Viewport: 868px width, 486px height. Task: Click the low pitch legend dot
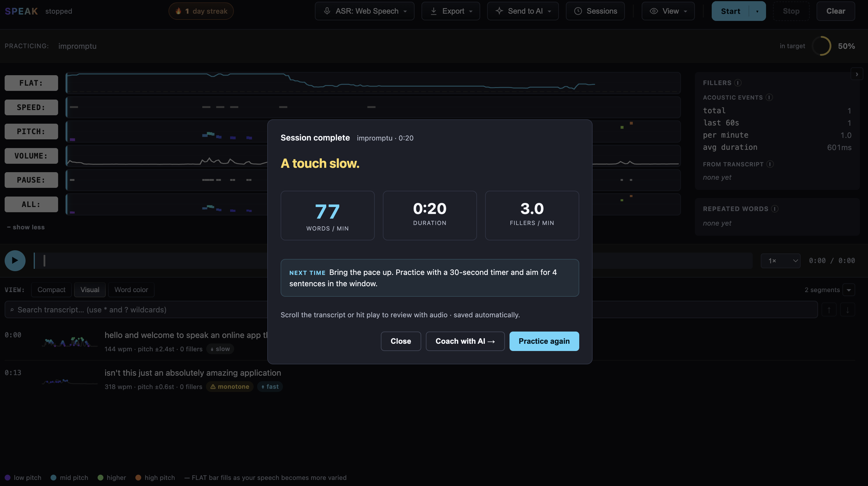point(8,478)
